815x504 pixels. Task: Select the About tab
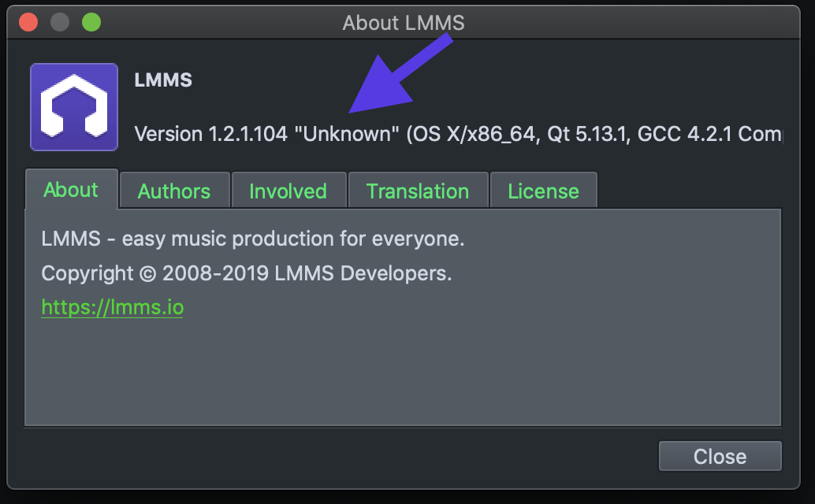(x=71, y=190)
